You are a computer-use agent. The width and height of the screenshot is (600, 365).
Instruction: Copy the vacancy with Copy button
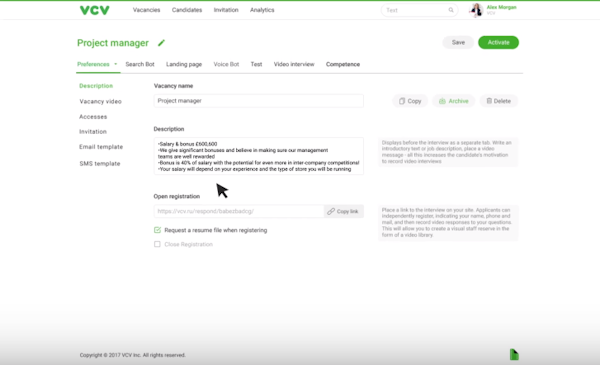[x=410, y=101]
